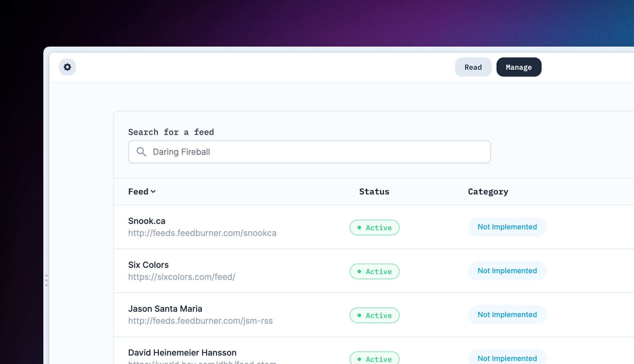
Task: Click Not Implemented badge for David Heinemeier Hansson
Action: [x=507, y=357]
